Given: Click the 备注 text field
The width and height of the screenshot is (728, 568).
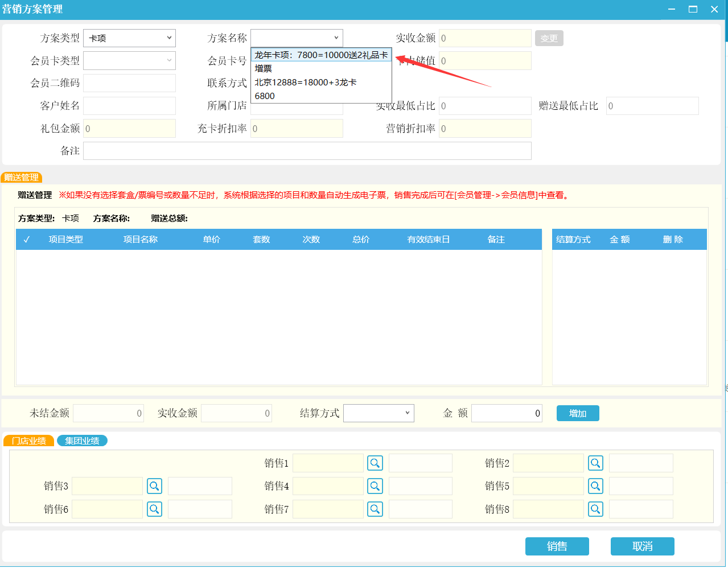Looking at the screenshot, I should 307,151.
